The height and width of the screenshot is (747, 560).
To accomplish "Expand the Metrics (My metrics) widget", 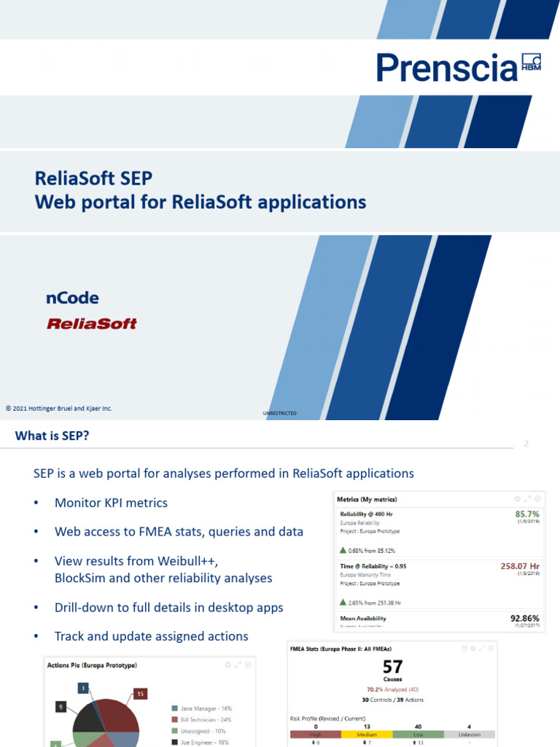I will 528,499.
